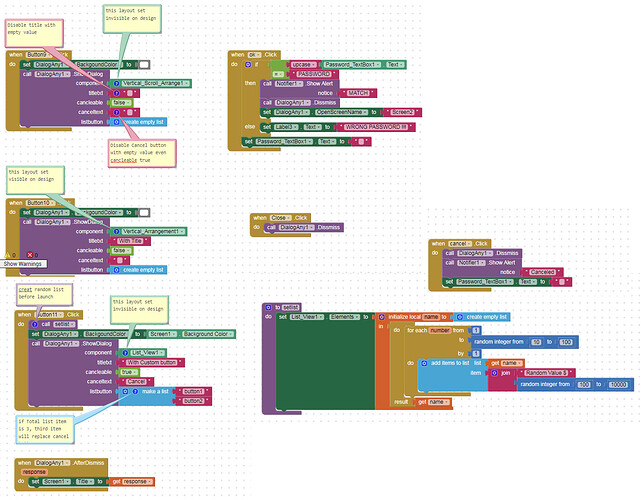641x500 pixels.
Task: Open Background Color property dropdown on Screen1
Action: pos(208,334)
